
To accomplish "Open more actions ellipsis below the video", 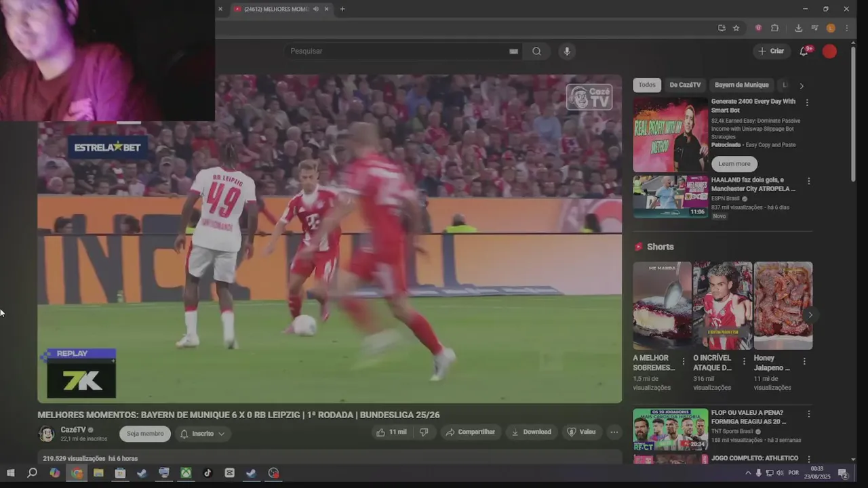I will pos(614,432).
